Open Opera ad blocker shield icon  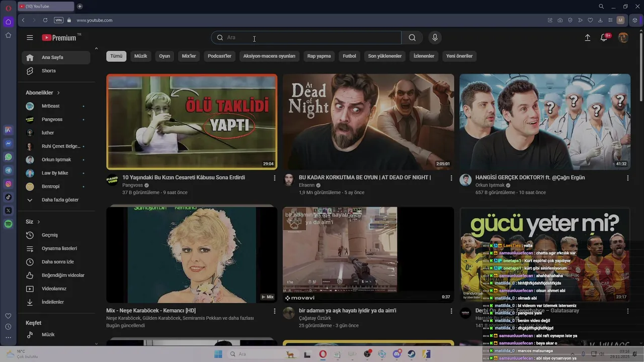point(570,20)
